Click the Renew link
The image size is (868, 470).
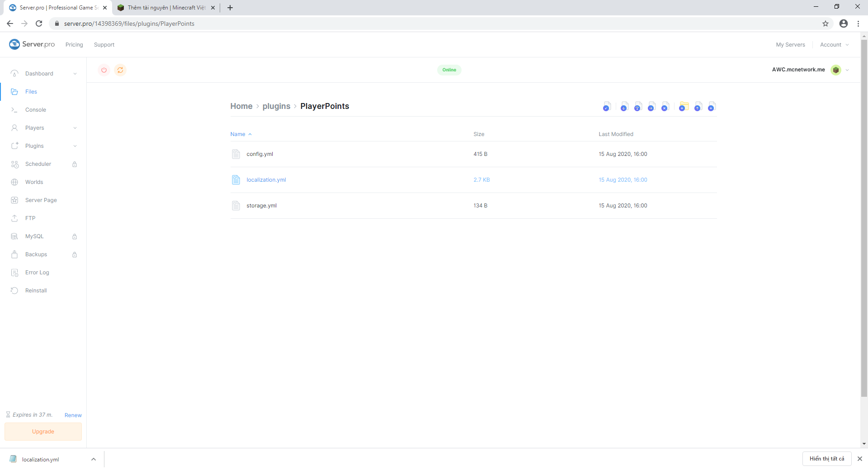click(x=73, y=415)
